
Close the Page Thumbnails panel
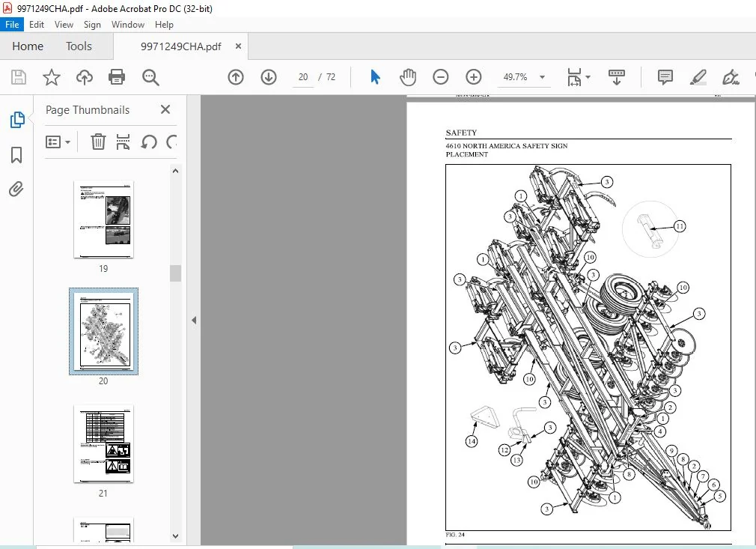point(165,109)
